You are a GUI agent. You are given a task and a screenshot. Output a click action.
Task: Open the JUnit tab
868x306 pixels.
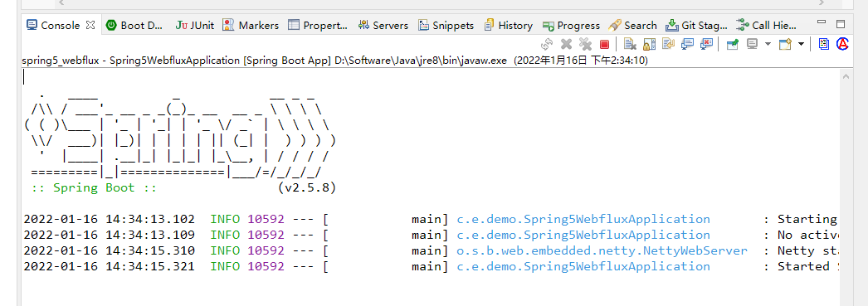pos(195,25)
